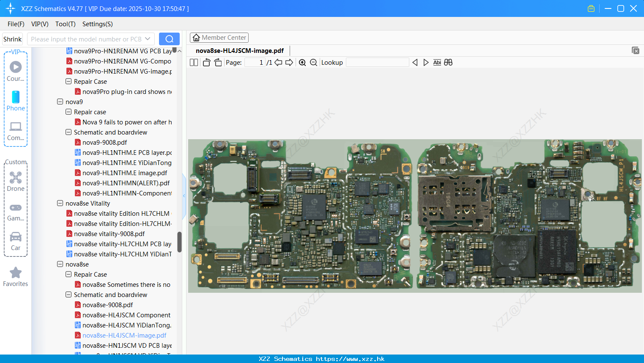Image resolution: width=644 pixels, height=363 pixels.
Task: Rotate the page counterclockwise
Action: pos(206,63)
